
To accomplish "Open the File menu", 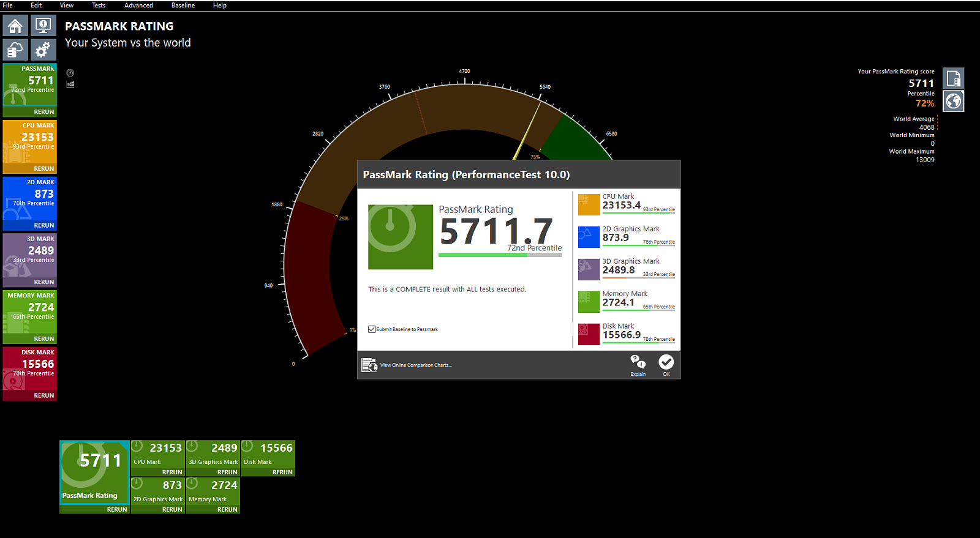I will point(8,6).
